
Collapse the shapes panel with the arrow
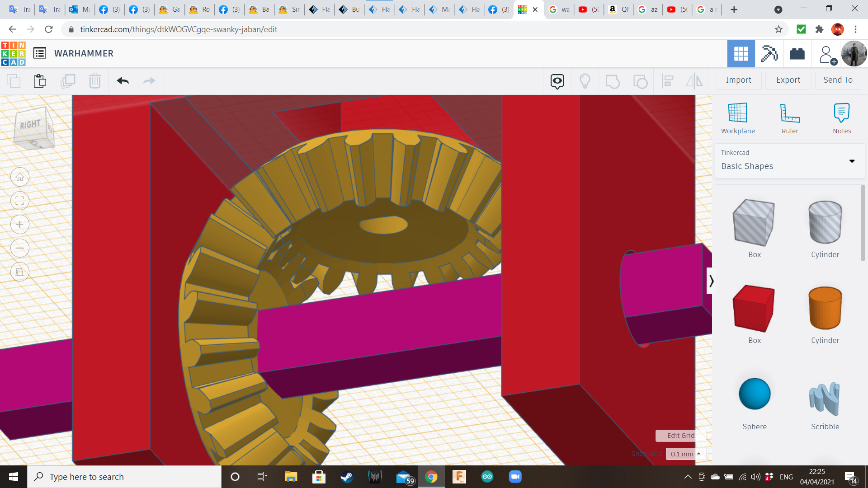pos(711,281)
